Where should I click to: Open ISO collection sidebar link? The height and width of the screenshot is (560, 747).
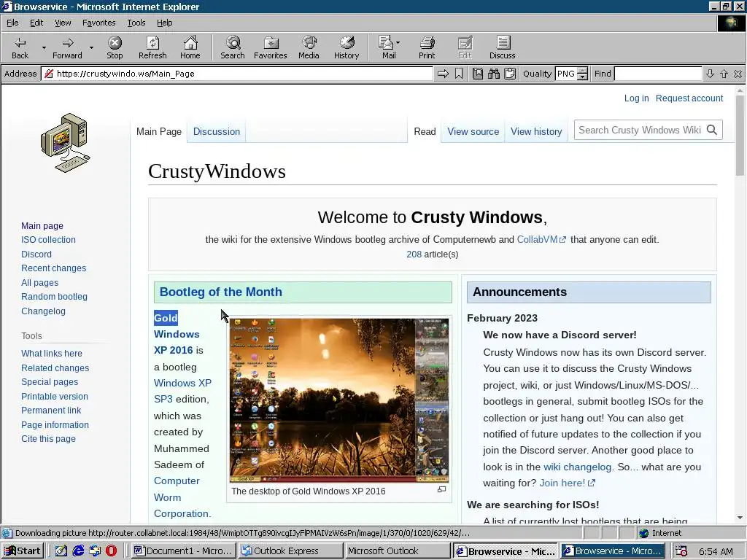48,239
